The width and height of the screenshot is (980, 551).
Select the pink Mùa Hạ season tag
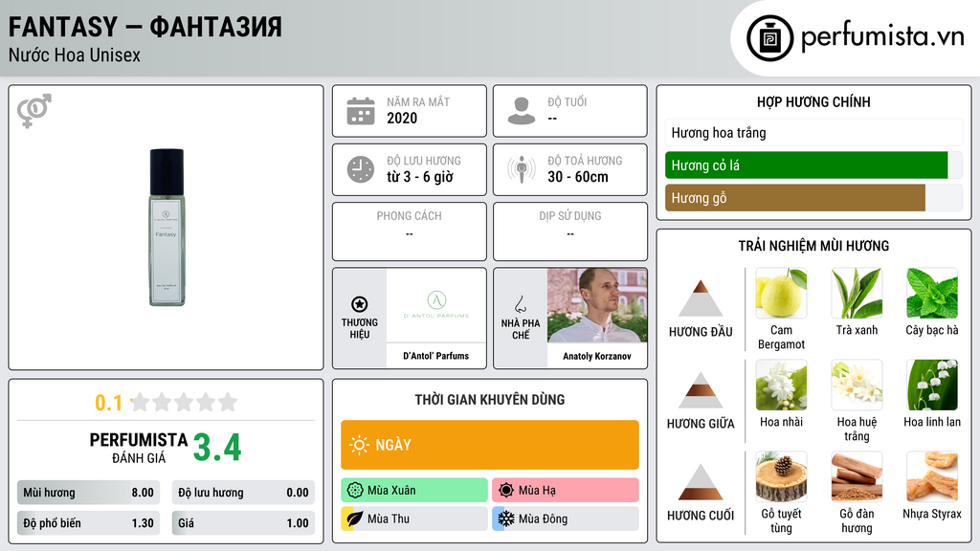(x=566, y=491)
